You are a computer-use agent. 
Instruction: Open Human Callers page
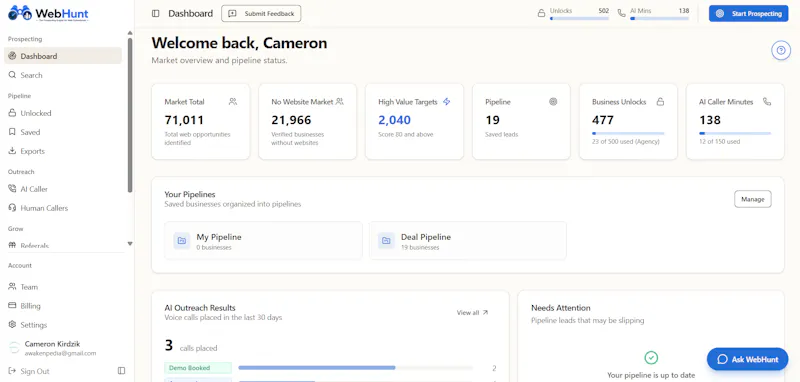[63, 208]
